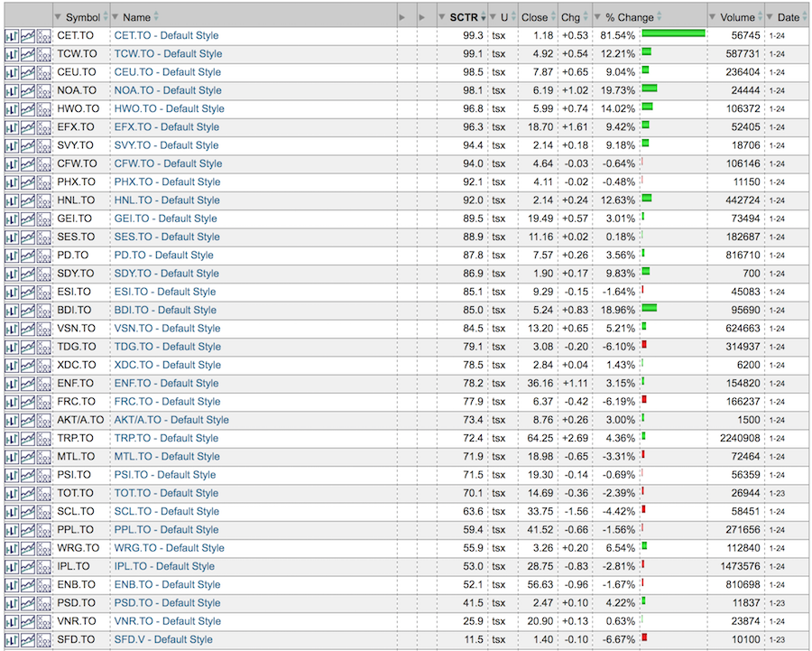
Task: Sort table by the Name column header
Action: [x=137, y=17]
